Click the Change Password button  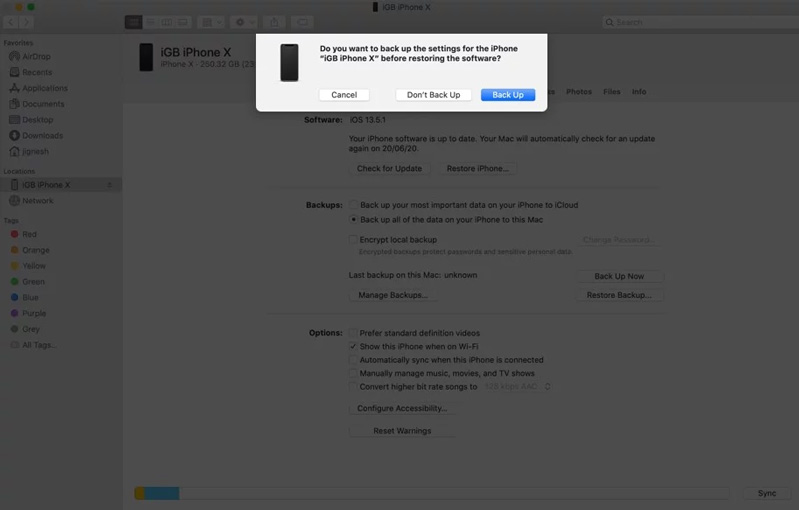click(x=619, y=239)
